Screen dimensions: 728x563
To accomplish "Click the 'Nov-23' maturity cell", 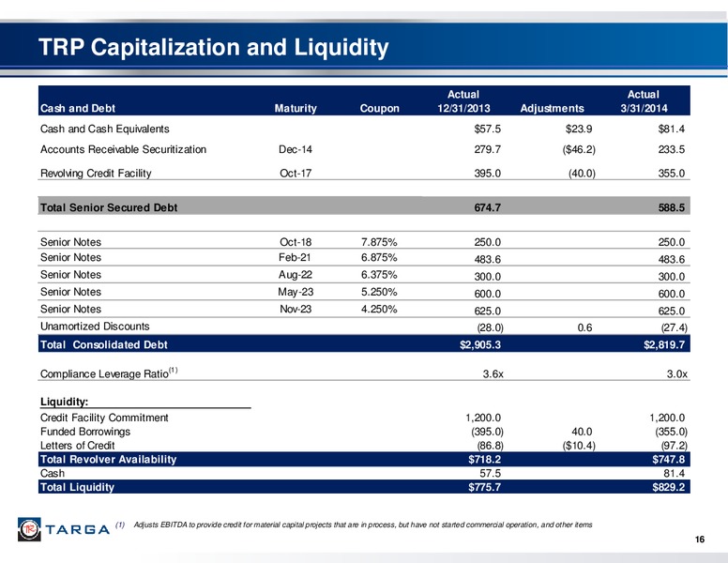I will [x=296, y=310].
